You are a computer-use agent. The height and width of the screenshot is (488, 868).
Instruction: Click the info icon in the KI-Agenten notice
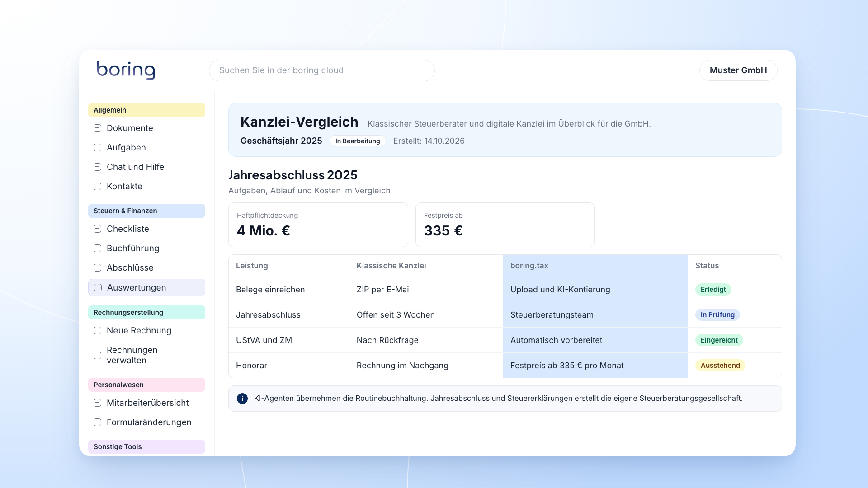pos(242,399)
